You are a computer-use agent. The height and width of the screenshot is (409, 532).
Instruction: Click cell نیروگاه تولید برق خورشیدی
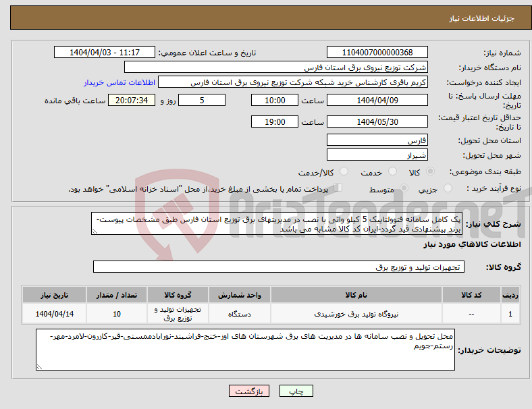pyautogui.click(x=356, y=314)
